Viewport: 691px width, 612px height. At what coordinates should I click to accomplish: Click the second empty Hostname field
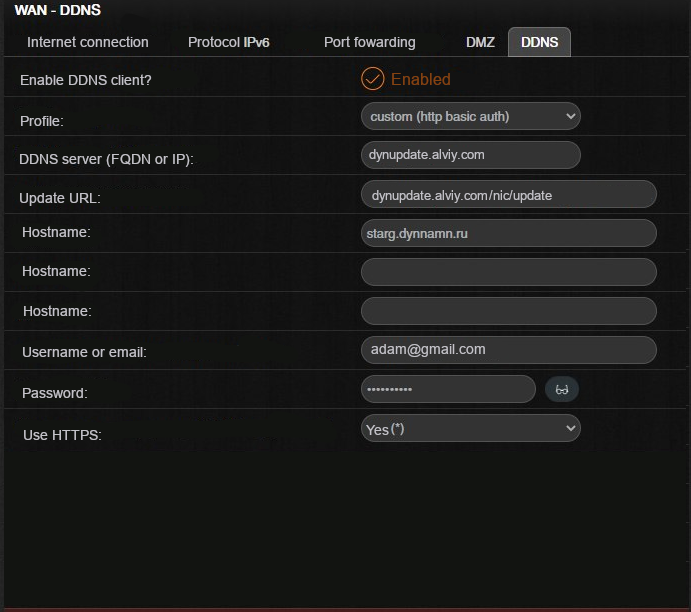pos(509,272)
